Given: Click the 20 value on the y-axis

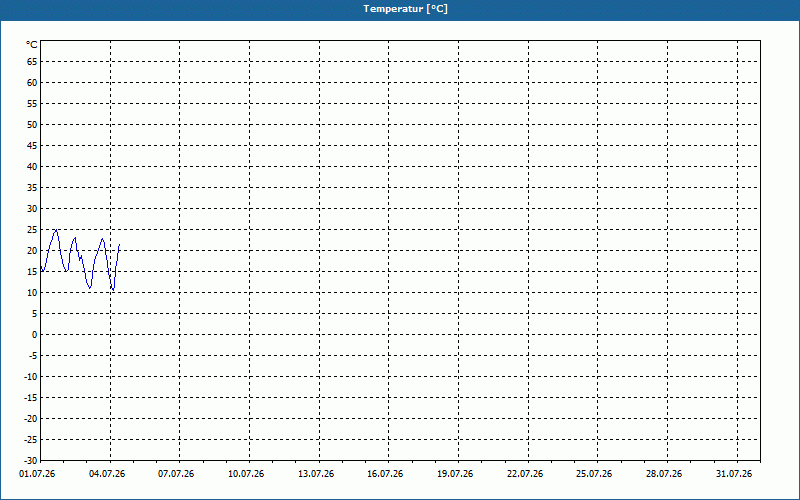Looking at the screenshot, I should pyautogui.click(x=32, y=251).
